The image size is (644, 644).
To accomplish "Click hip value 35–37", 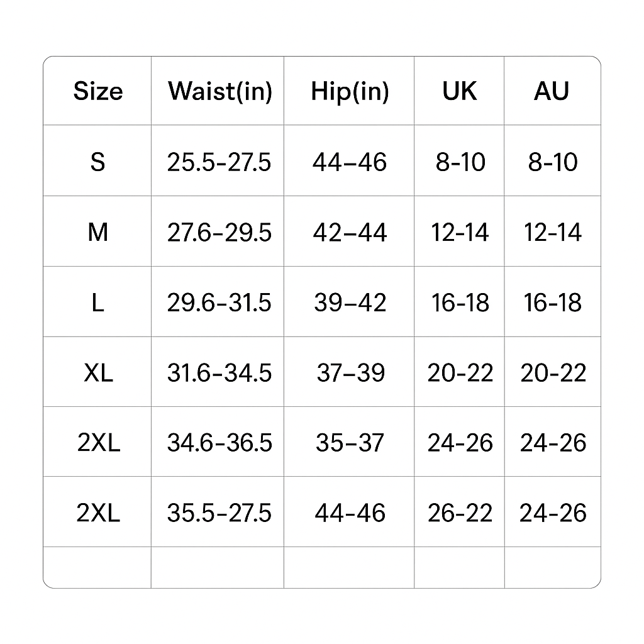I will pyautogui.click(x=350, y=443).
